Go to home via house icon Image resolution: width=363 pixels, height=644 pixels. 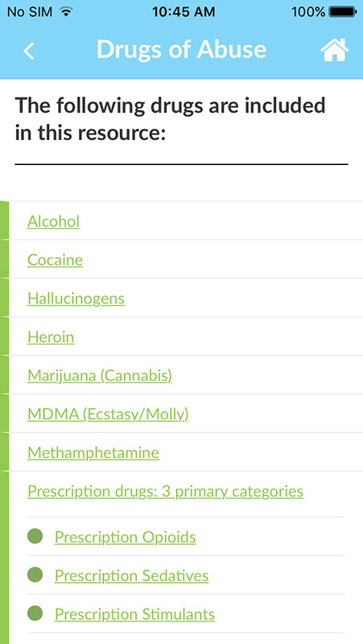335,50
